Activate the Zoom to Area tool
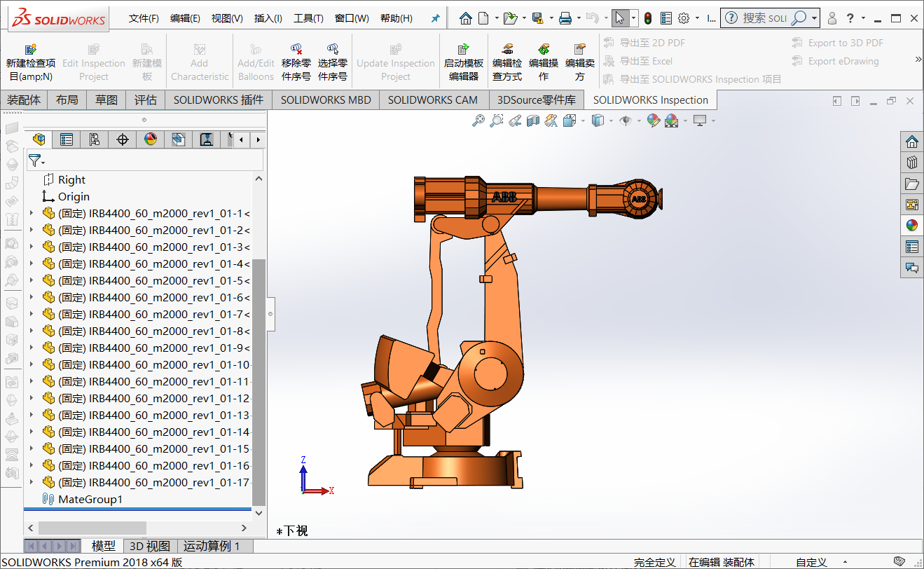This screenshot has height=569, width=924. coord(497,121)
